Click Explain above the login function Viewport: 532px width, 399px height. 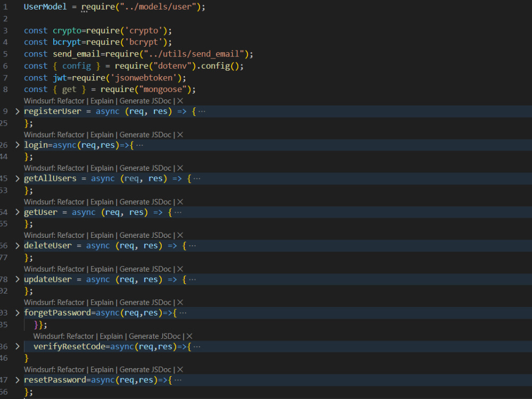coord(102,135)
